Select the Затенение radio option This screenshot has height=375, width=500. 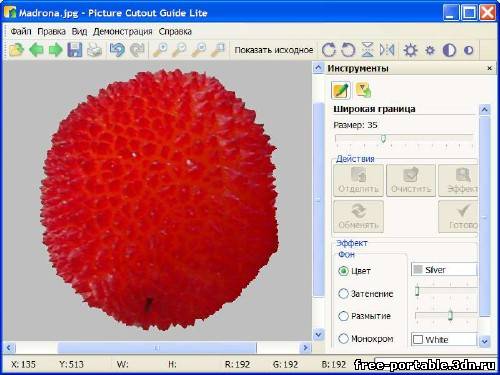[x=343, y=294]
